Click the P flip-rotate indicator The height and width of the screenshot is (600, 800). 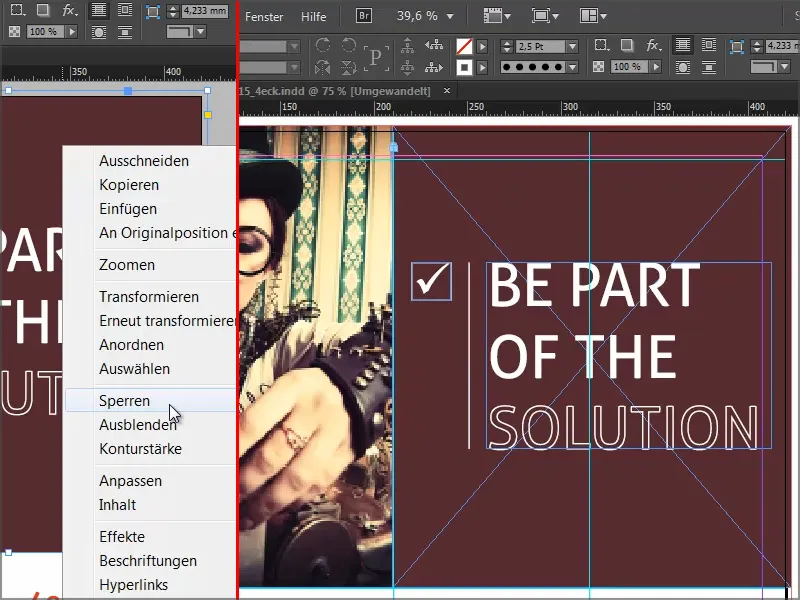tap(376, 57)
